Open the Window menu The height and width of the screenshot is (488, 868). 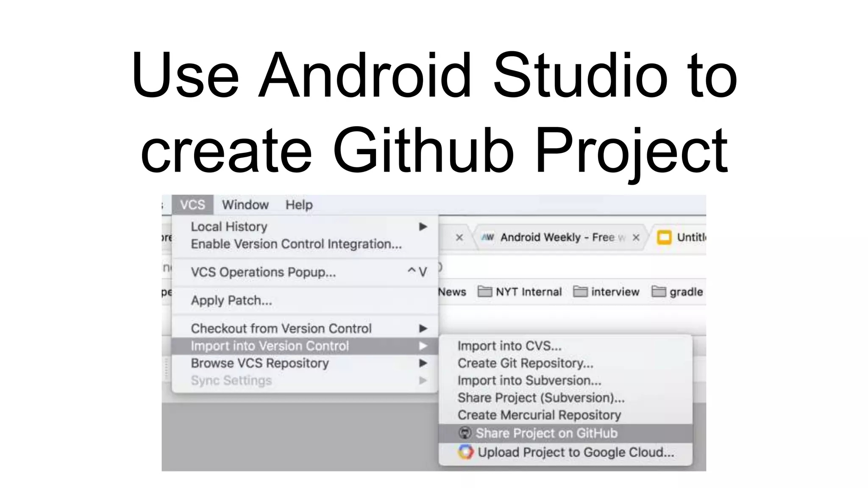coord(245,205)
